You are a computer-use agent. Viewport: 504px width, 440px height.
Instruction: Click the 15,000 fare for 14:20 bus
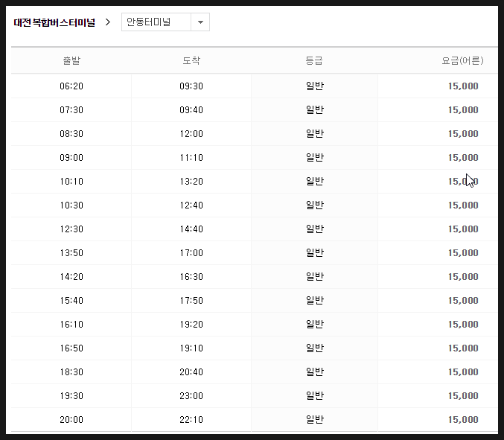[463, 277]
